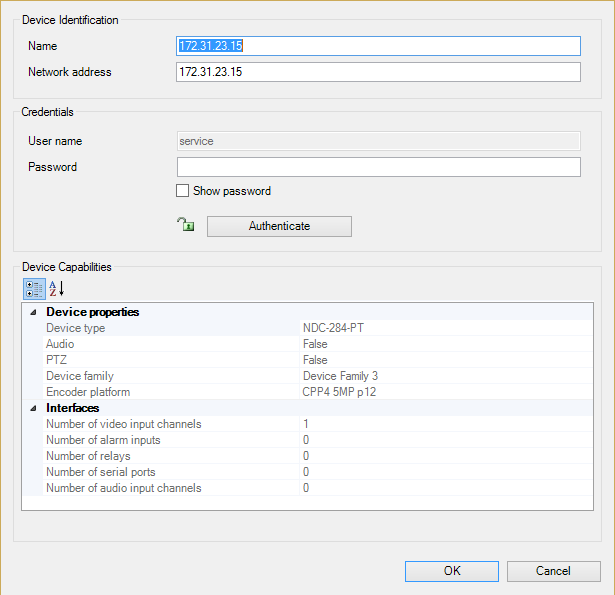
Task: Select the Device type row
Action: (318, 328)
